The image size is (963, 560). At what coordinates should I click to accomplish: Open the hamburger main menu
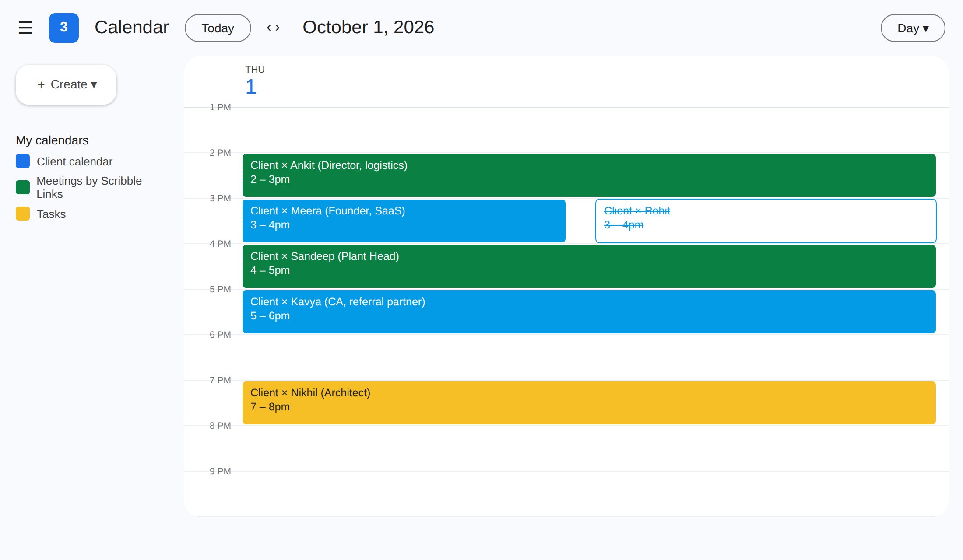25,28
